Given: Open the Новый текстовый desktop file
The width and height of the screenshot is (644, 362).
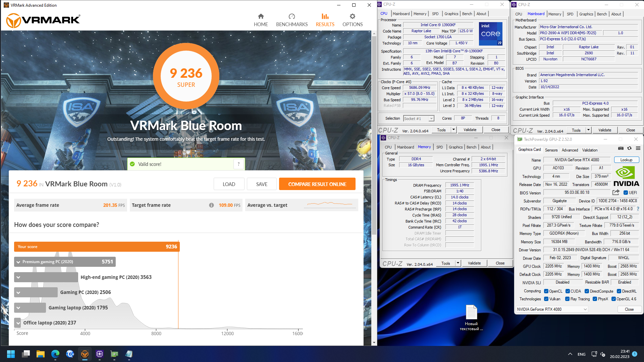Looking at the screenshot, I should click(471, 318).
